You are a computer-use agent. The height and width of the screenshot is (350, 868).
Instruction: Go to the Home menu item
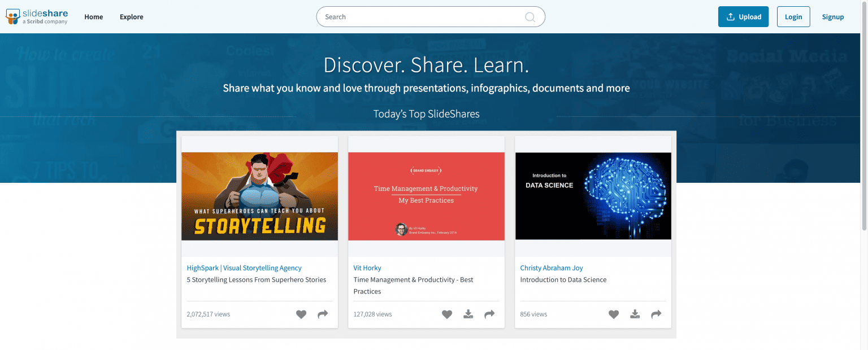pyautogui.click(x=93, y=16)
